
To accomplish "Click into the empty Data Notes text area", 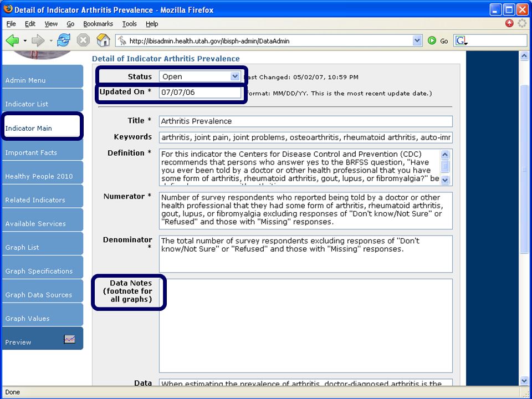I will (306, 326).
